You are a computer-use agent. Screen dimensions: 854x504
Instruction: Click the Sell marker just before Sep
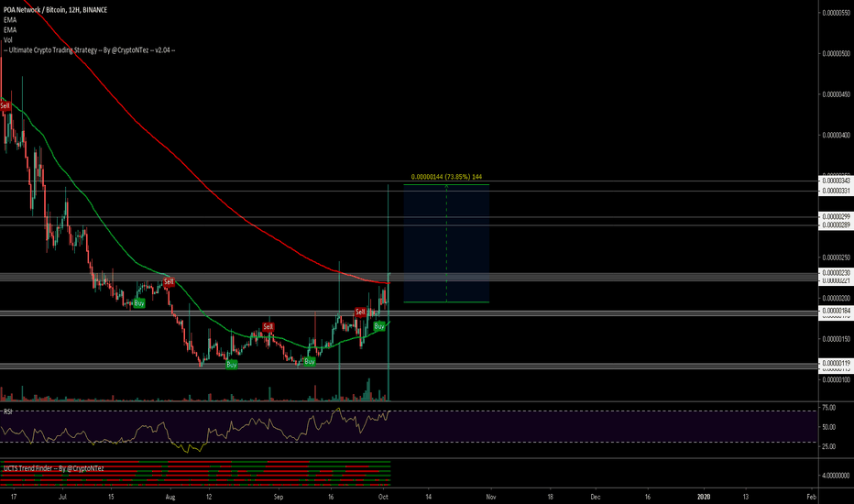tap(268, 327)
